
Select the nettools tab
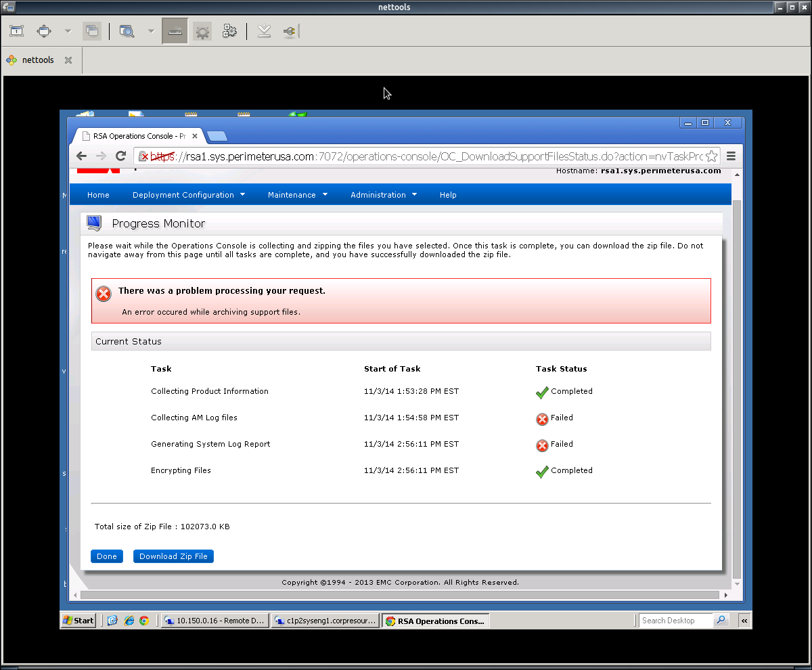(x=38, y=60)
